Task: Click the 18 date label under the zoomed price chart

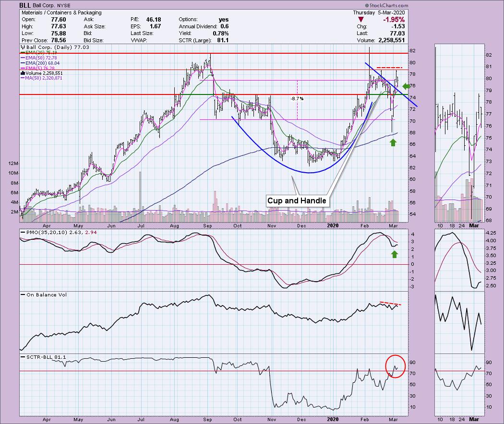Action: tap(452, 225)
